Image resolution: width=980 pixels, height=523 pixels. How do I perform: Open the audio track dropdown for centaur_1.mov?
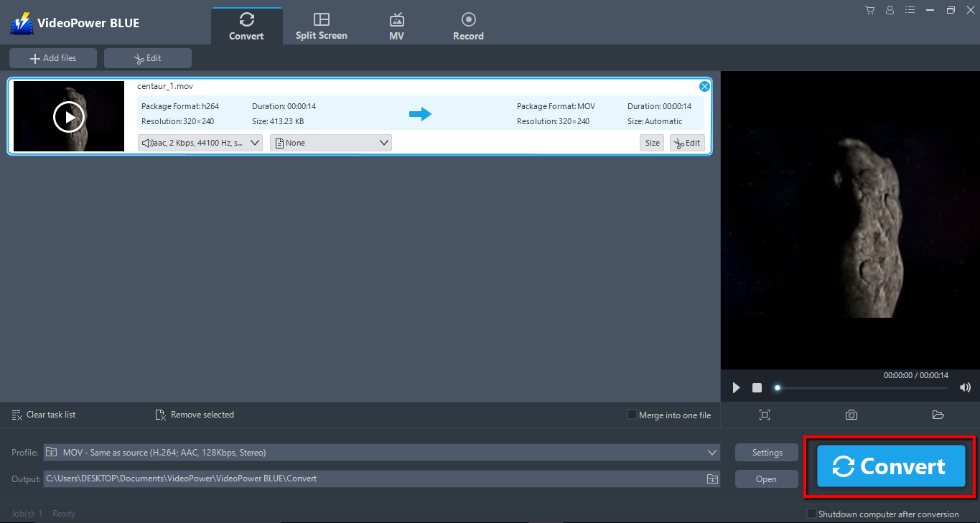coord(255,142)
